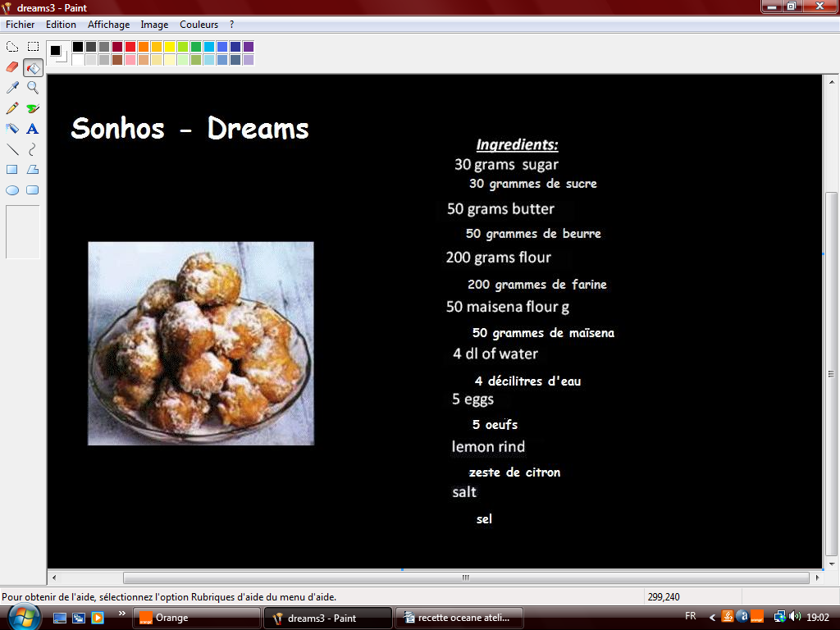
Task: Pick the pink palette color
Action: (130, 59)
